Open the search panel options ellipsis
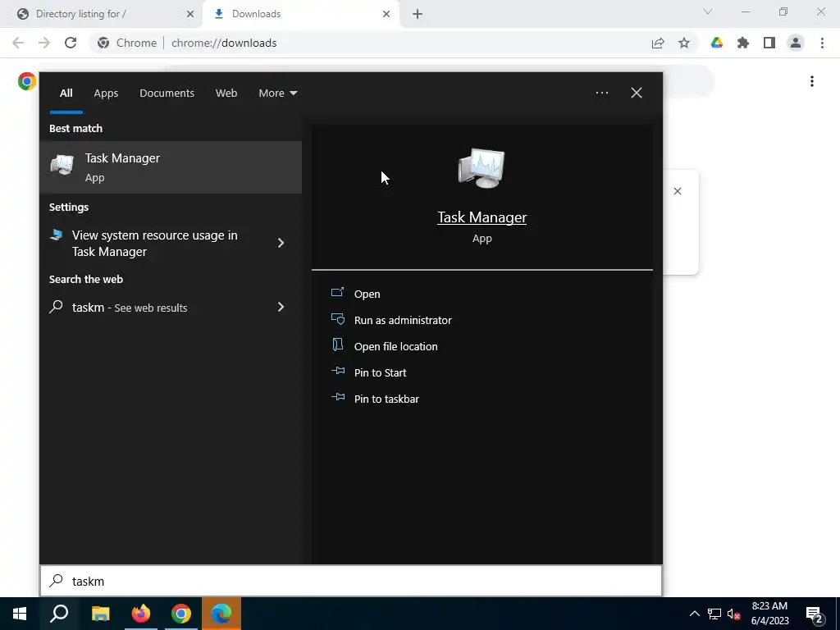This screenshot has width=840, height=630. tap(601, 93)
